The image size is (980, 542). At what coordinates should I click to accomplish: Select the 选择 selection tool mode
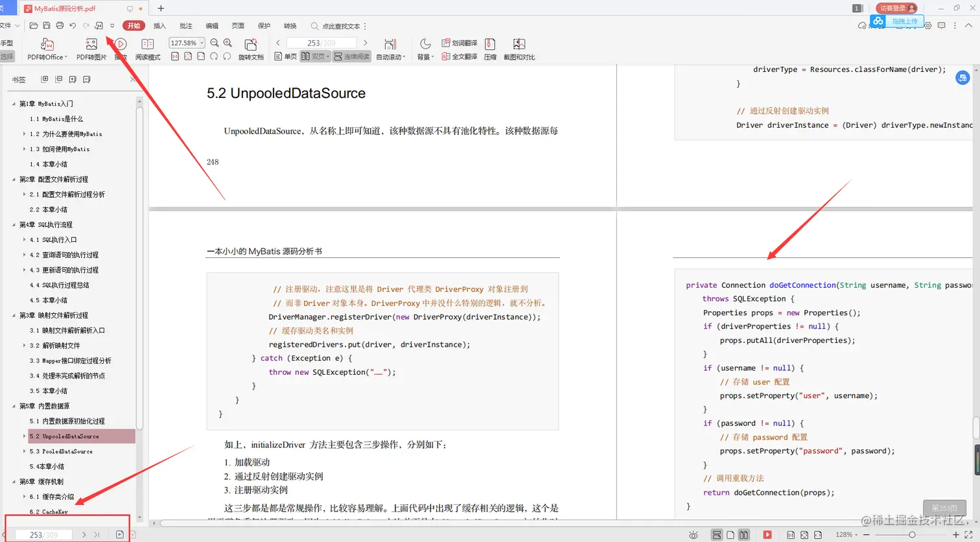(7, 56)
